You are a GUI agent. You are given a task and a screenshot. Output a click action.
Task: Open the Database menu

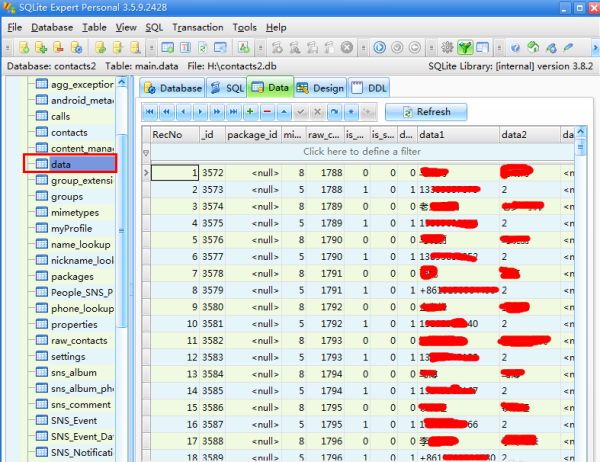click(52, 28)
